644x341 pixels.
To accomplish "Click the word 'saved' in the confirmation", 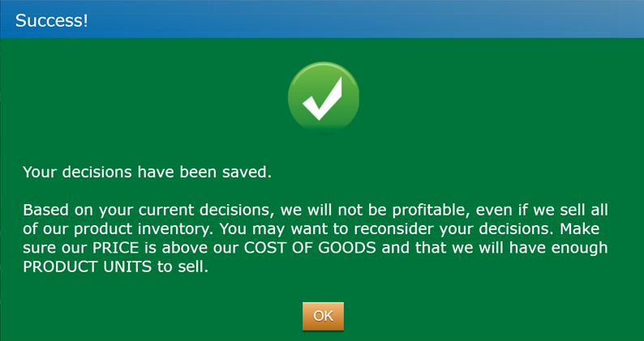I will (244, 172).
